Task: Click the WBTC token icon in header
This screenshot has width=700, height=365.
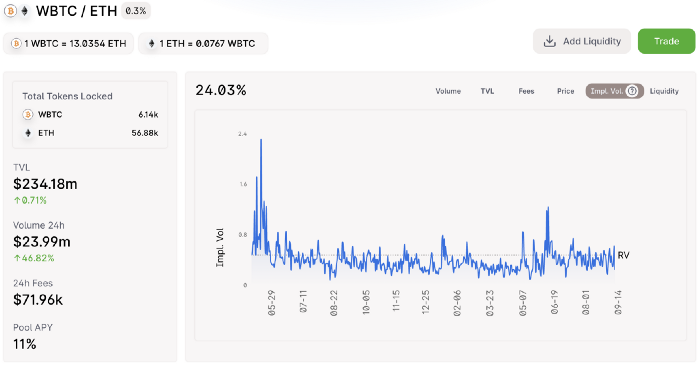Action: pyautogui.click(x=11, y=11)
